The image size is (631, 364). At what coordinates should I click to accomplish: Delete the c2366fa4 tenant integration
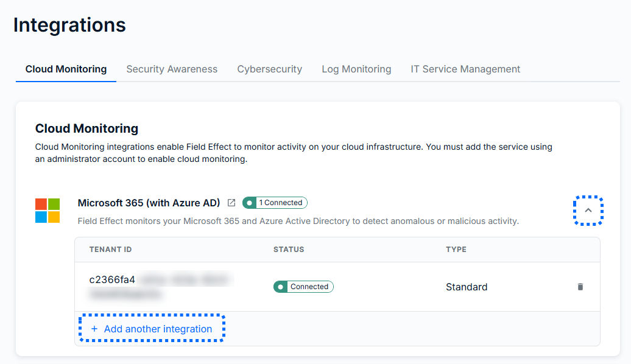coord(580,287)
